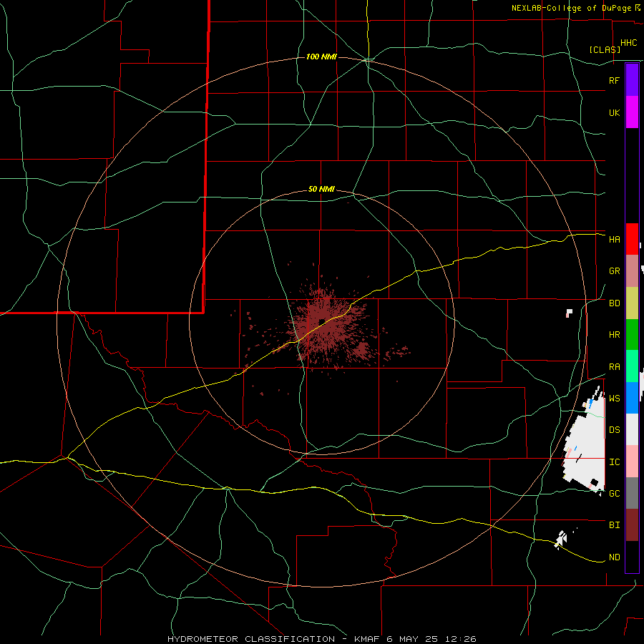Click the purple RF color swatch in legend
This screenshot has width=644, height=644.
632,80
